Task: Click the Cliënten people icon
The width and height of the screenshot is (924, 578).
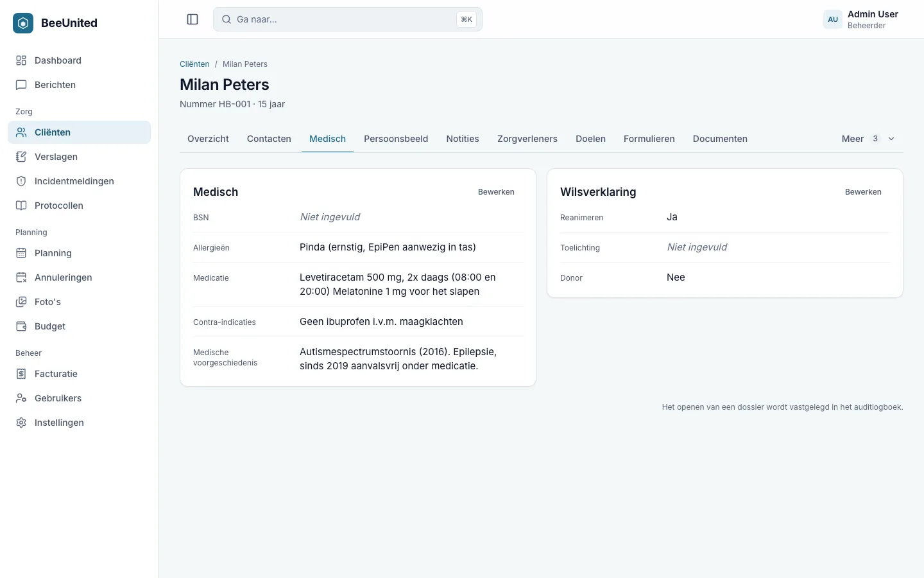Action: click(x=21, y=132)
